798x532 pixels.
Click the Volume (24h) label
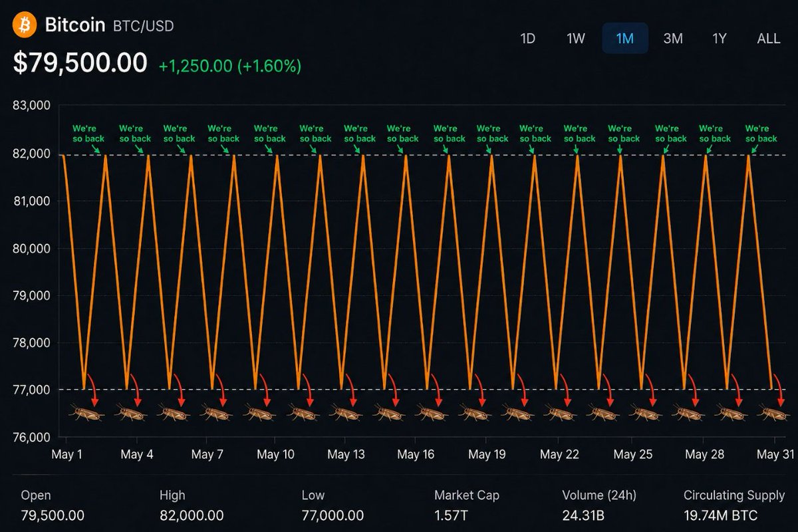[599, 495]
